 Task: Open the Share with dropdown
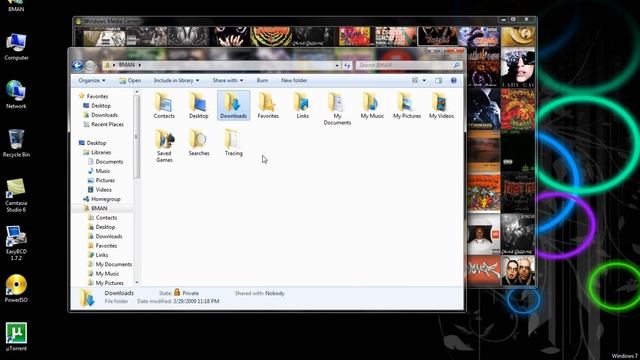pyautogui.click(x=228, y=80)
